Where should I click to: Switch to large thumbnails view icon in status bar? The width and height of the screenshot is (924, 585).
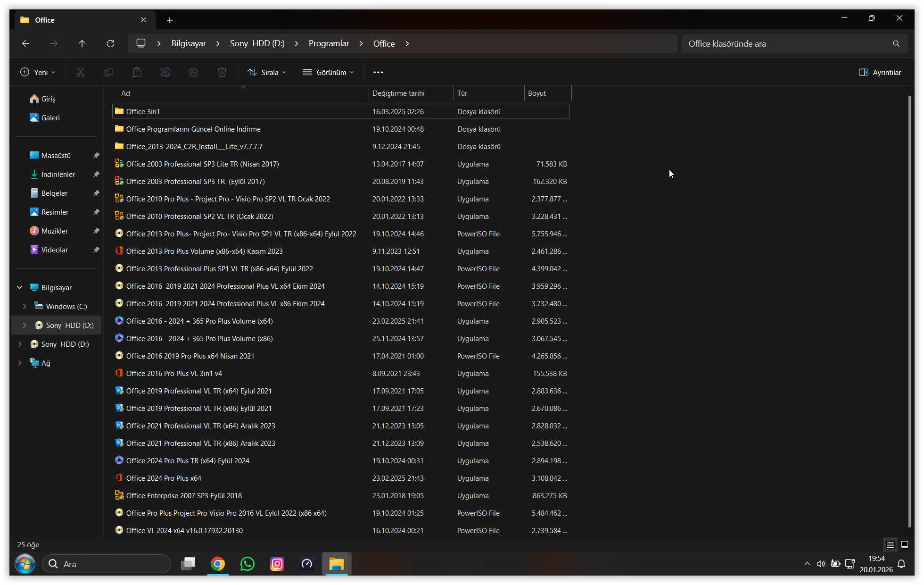[x=905, y=545]
